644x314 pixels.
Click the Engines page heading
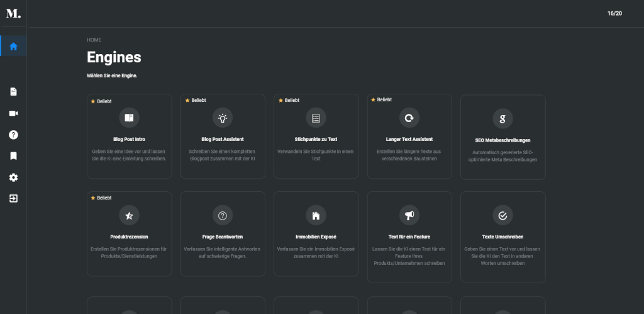point(114,57)
